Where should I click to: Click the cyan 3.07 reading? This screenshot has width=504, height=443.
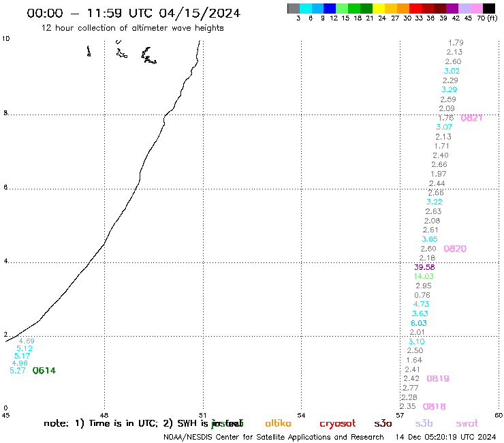pos(444,127)
